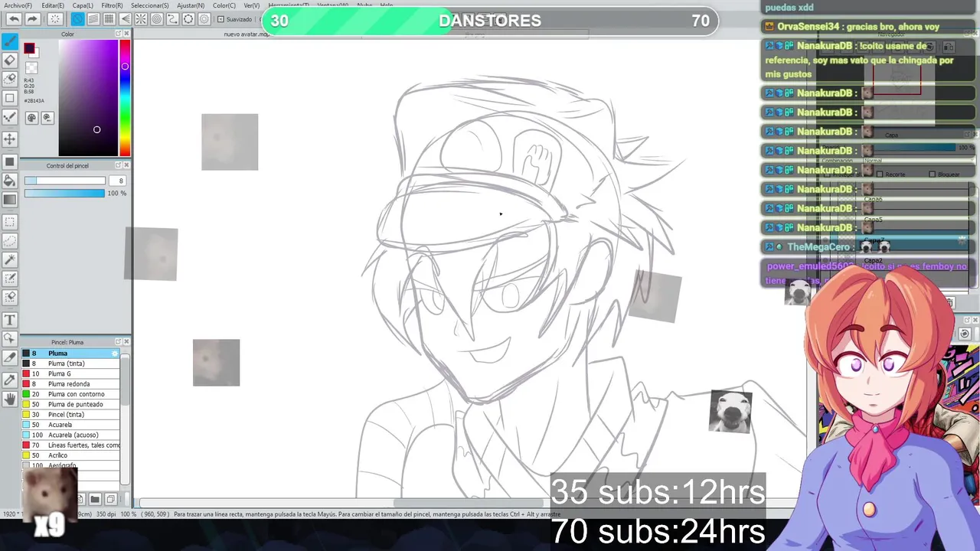Open the Editar menu

click(53, 5)
